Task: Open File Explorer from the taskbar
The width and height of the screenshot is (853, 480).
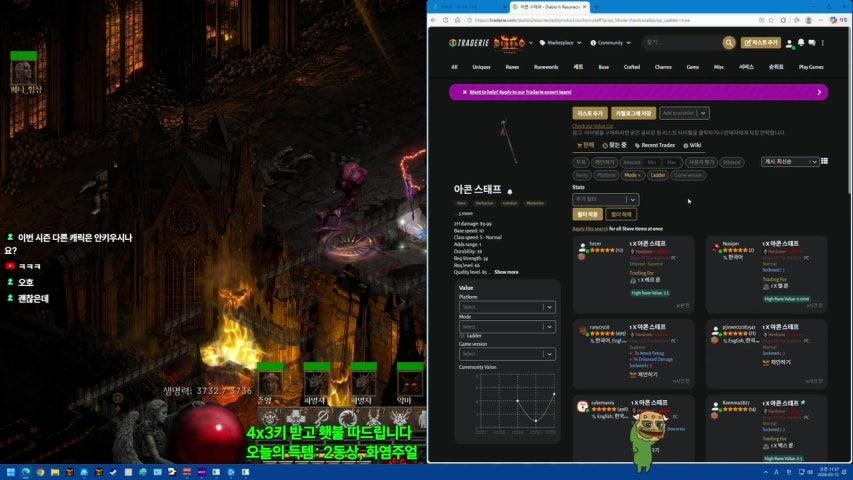Action: [x=55, y=472]
